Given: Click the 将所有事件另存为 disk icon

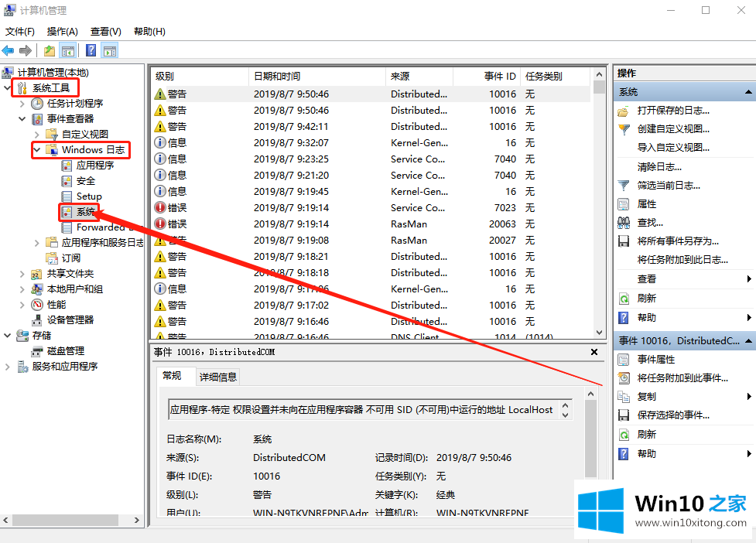Looking at the screenshot, I should [x=624, y=241].
